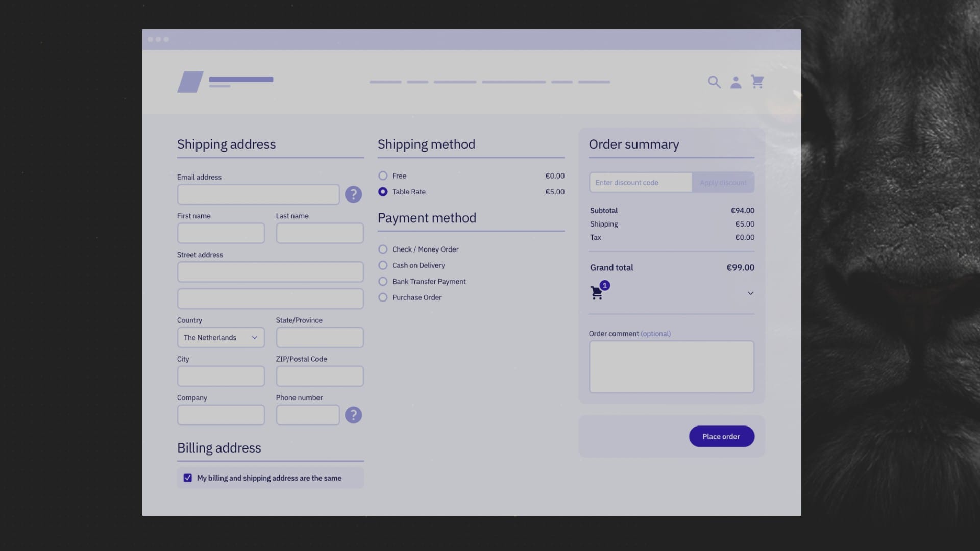The height and width of the screenshot is (551, 980).
Task: Select Purchase Order payment option
Action: coord(383,297)
